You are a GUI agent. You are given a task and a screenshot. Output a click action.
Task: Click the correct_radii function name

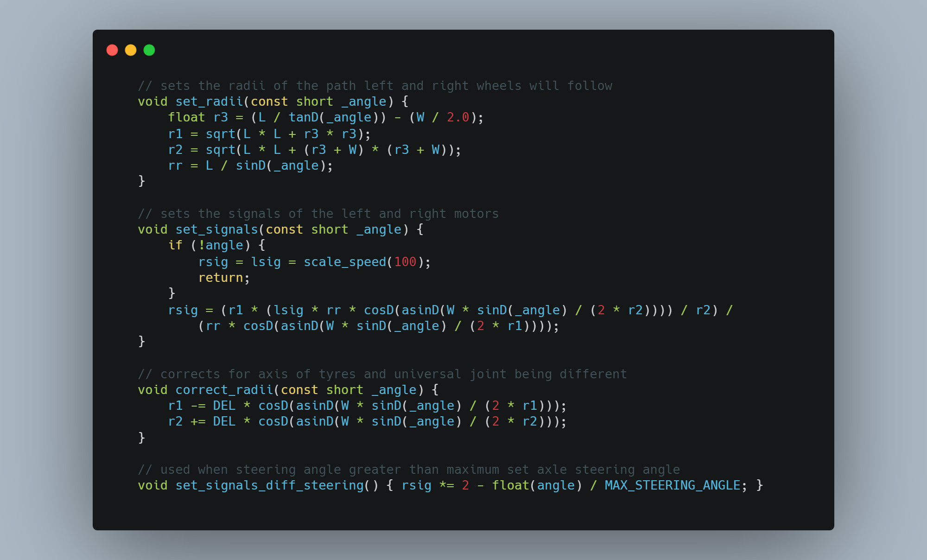[224, 390]
